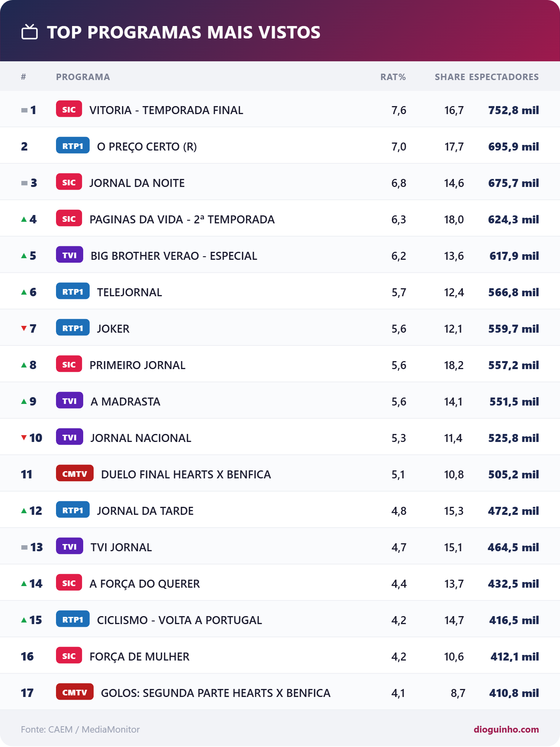Screen dimensions: 560x747
Task: Click the SHARE column header
Action: coord(450,77)
